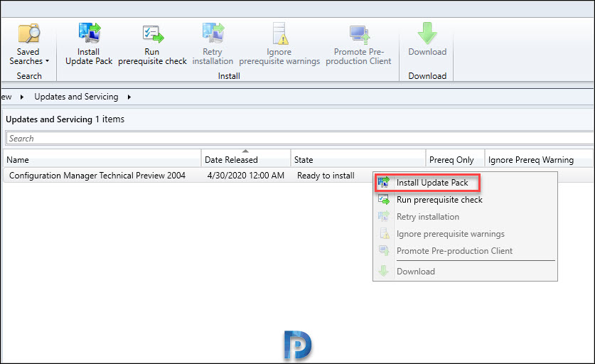Click the Updates and Servicing breadcrumb
This screenshot has height=364, width=595.
[x=76, y=97]
